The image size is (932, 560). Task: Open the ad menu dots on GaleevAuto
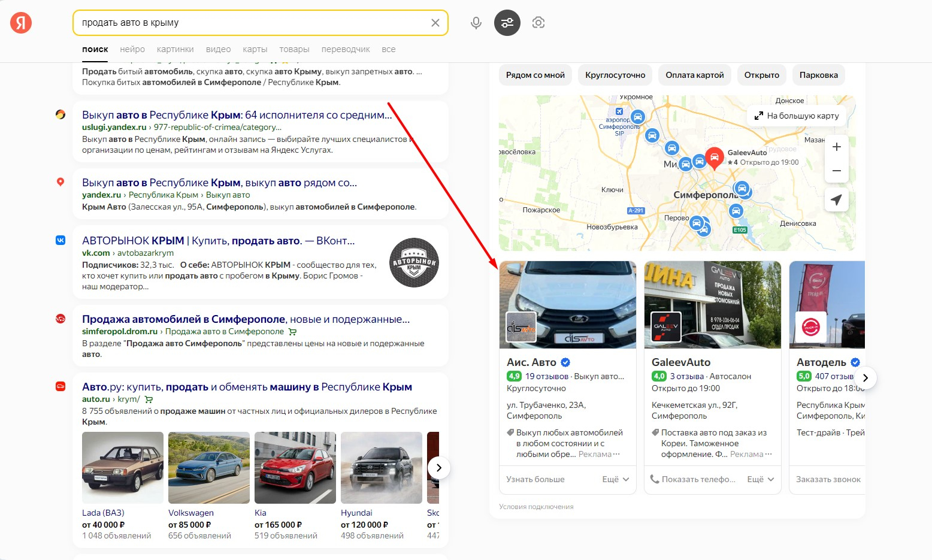pyautogui.click(x=768, y=454)
